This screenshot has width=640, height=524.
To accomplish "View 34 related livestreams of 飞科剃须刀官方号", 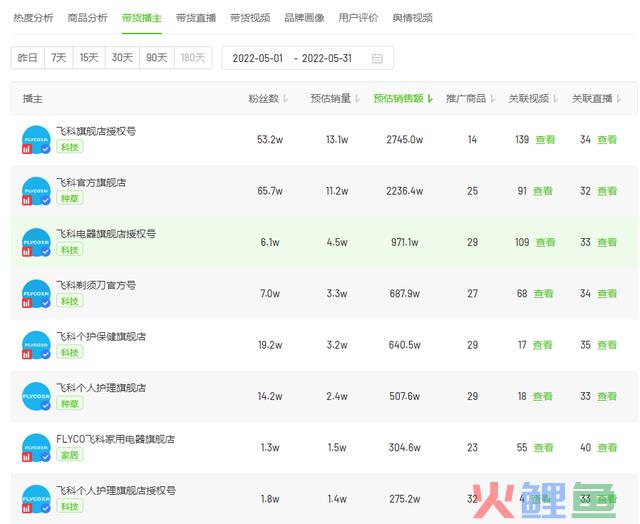I will [x=607, y=294].
